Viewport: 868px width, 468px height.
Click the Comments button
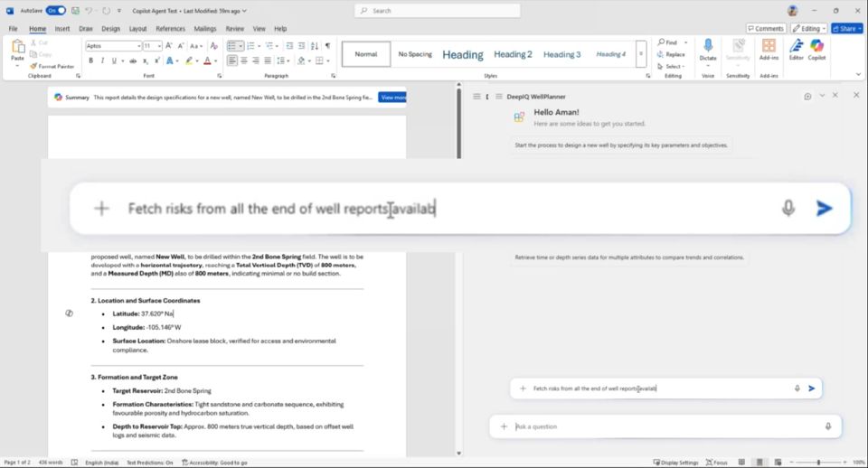click(x=766, y=29)
